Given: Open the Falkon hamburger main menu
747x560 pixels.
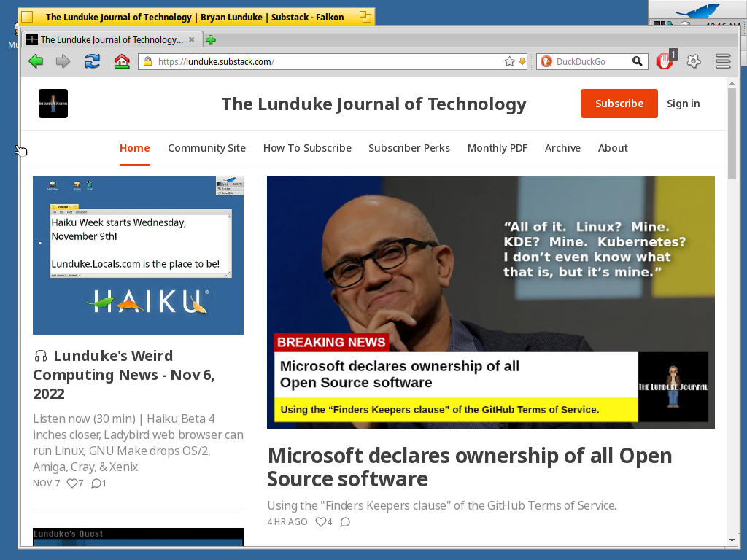Looking at the screenshot, I should click(723, 61).
